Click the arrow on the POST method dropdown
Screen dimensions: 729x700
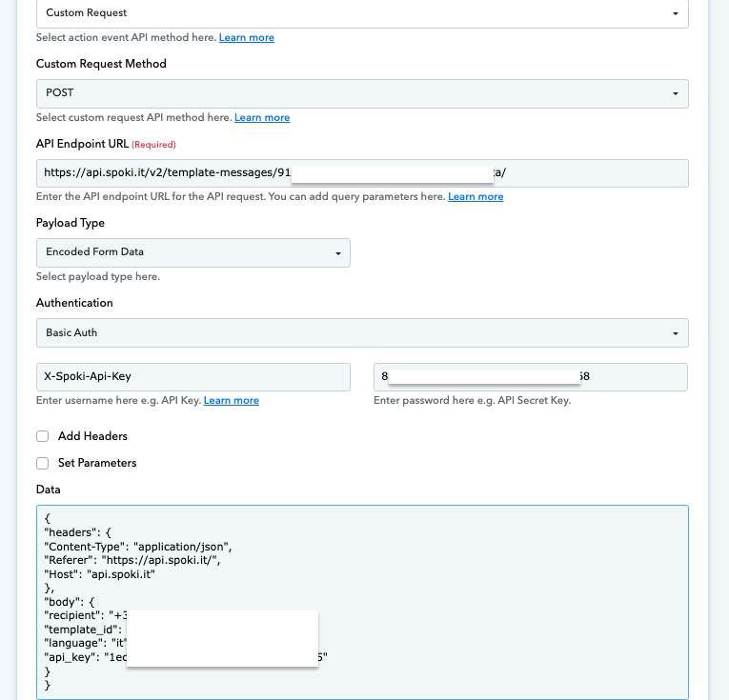tap(675, 94)
